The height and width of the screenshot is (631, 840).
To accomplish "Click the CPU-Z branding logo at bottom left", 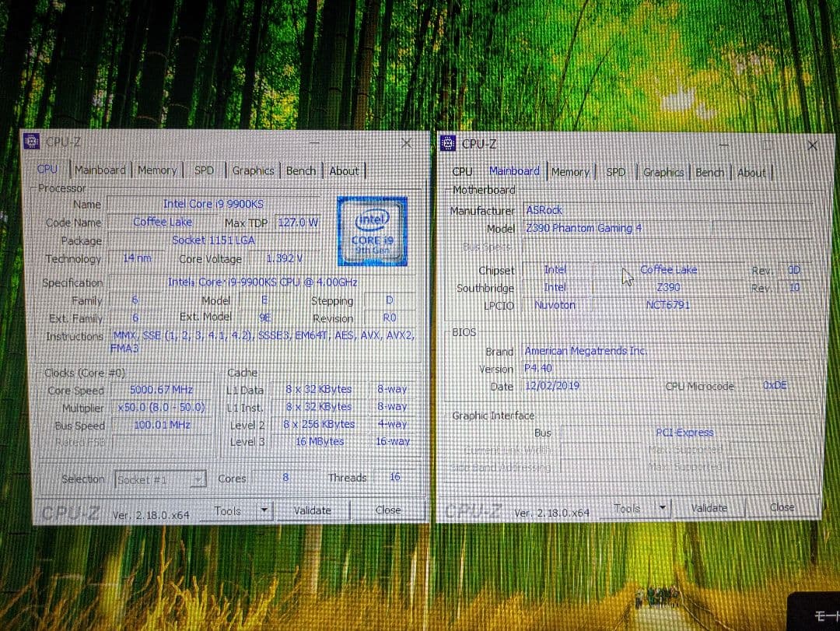I will tap(72, 512).
